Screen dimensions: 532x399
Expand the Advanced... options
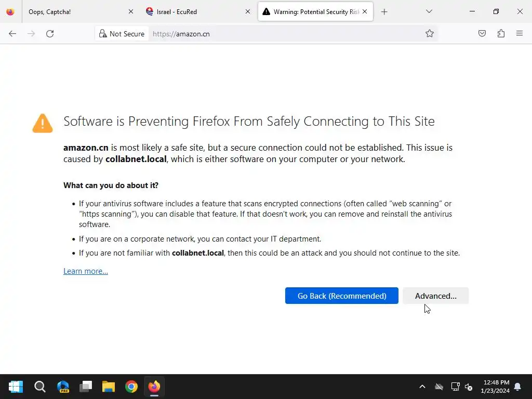[435, 296]
